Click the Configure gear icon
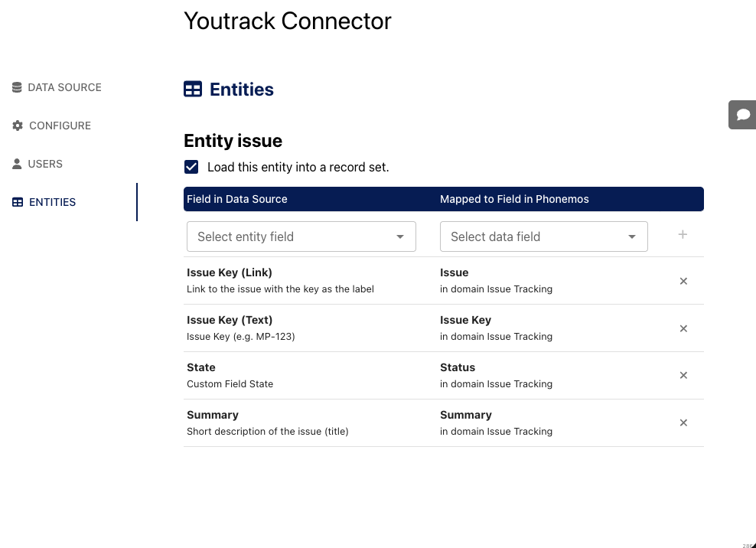756x548 pixels. 18,126
